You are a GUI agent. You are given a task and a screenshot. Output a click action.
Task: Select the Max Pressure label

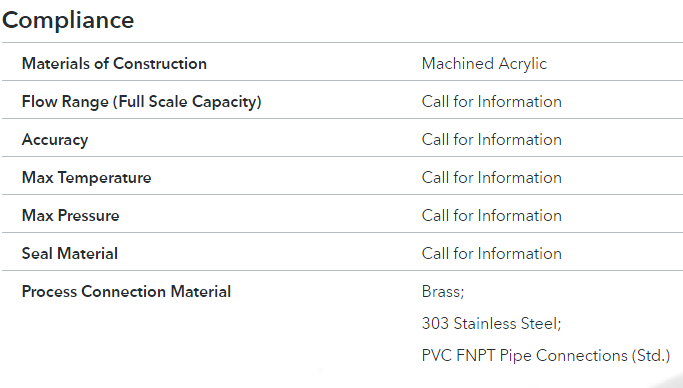click(71, 216)
